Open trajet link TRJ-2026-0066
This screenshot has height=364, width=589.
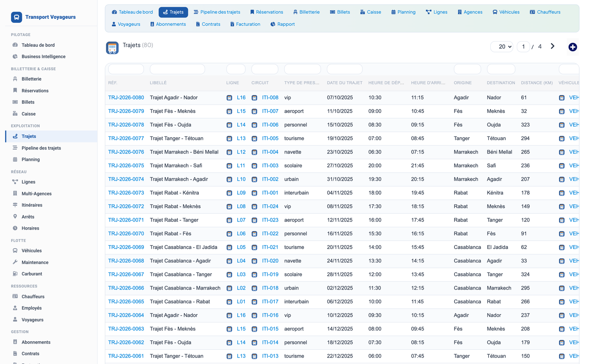tap(126, 288)
